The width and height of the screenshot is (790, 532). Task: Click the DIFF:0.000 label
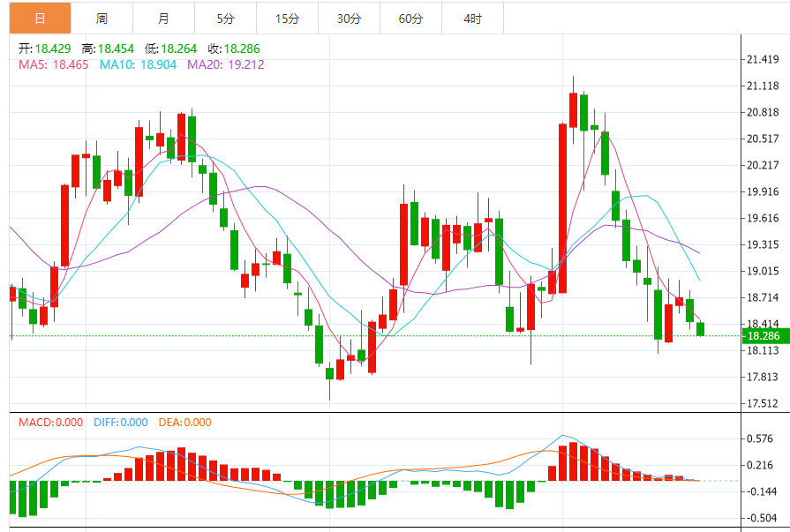tap(121, 423)
